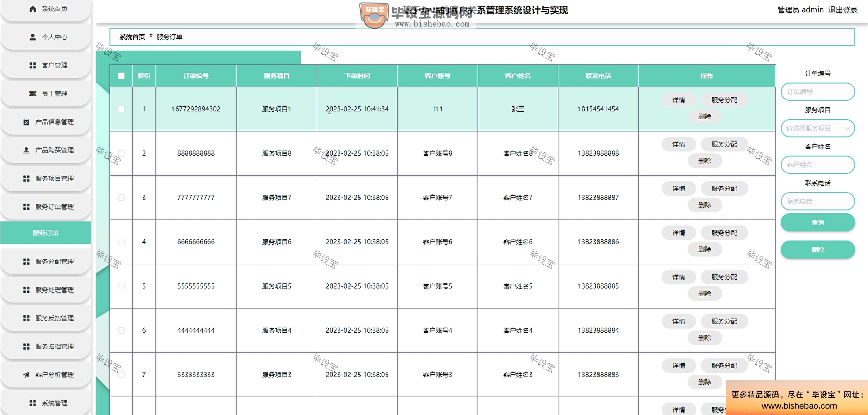This screenshot has width=868, height=415.
Task: Click the 订单编号 column header
Action: coord(196,76)
